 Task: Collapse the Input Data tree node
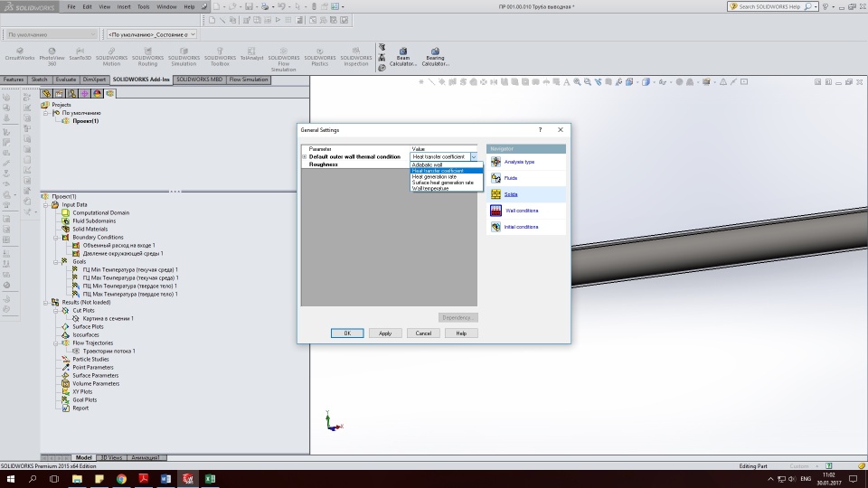46,205
